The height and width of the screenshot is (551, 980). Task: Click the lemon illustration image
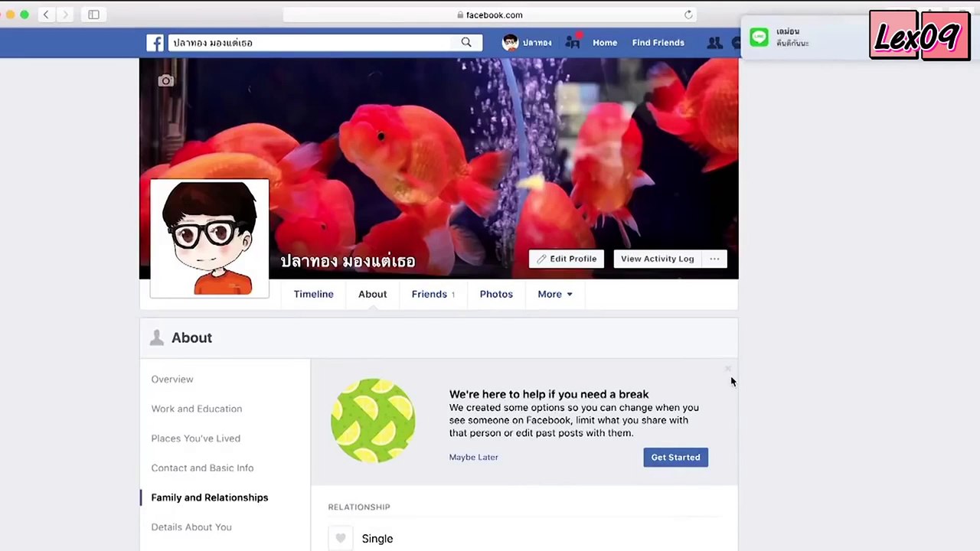pyautogui.click(x=373, y=420)
